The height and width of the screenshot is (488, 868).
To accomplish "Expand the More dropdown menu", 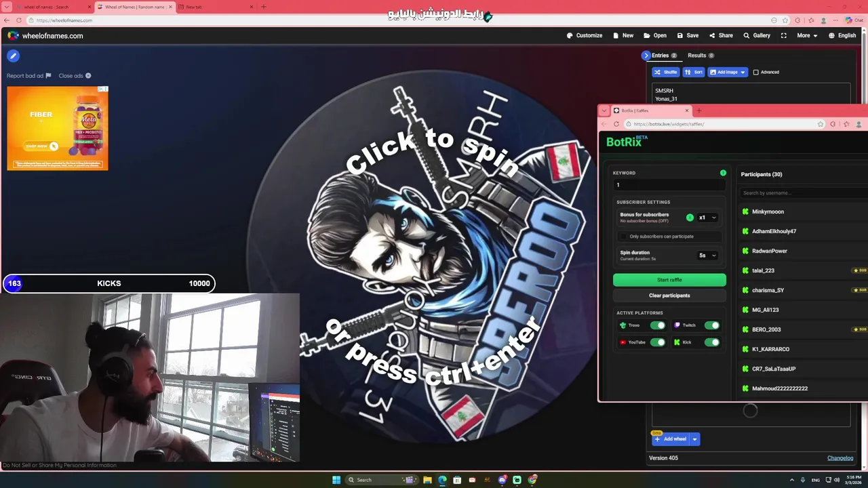I will (807, 35).
